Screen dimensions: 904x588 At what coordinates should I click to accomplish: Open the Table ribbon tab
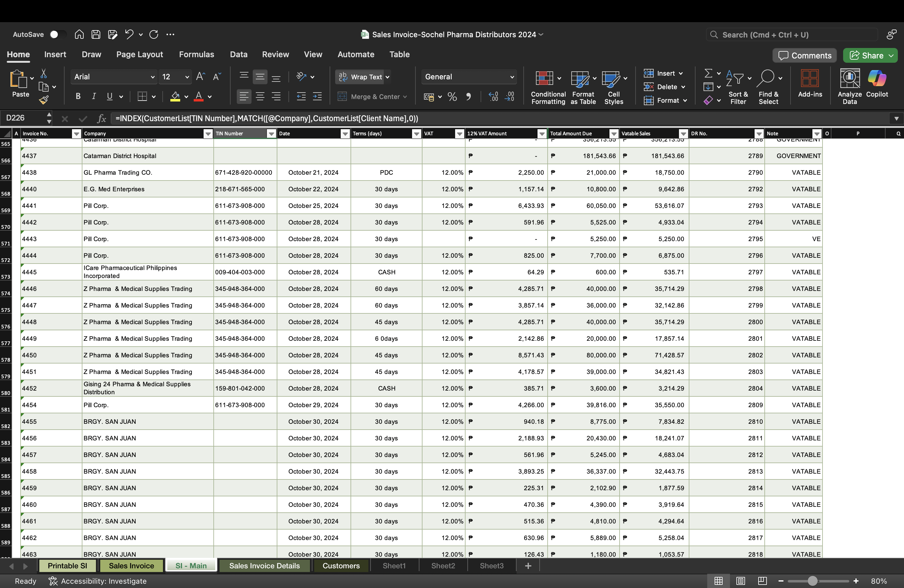coord(399,54)
